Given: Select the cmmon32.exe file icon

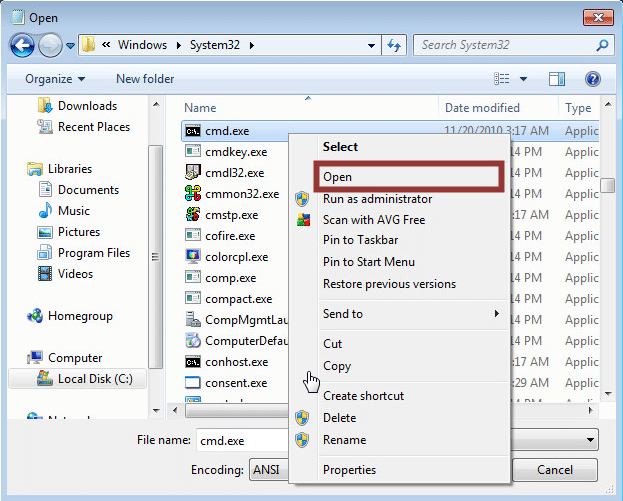Looking at the screenshot, I should pyautogui.click(x=193, y=194).
